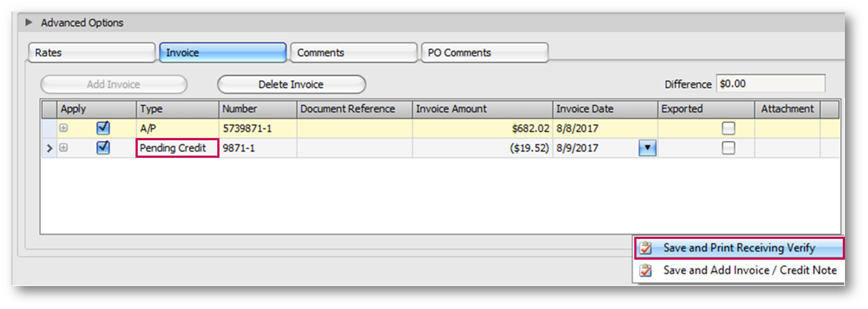Click the Difference amount field
Screen dimensions: 868x309
point(770,84)
